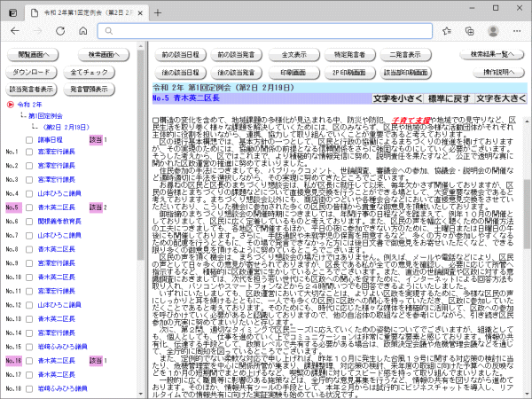
Task: Click the 発言冒頭表示 button
Action: pos(89,90)
